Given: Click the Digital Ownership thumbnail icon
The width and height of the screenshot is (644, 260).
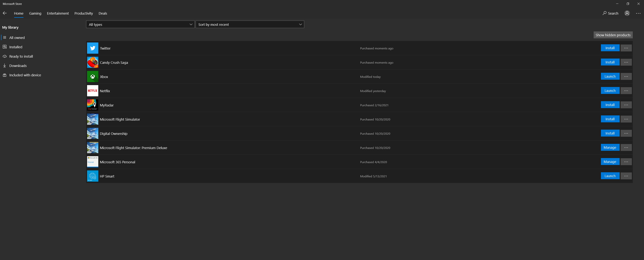Looking at the screenshot, I should pos(92,133).
